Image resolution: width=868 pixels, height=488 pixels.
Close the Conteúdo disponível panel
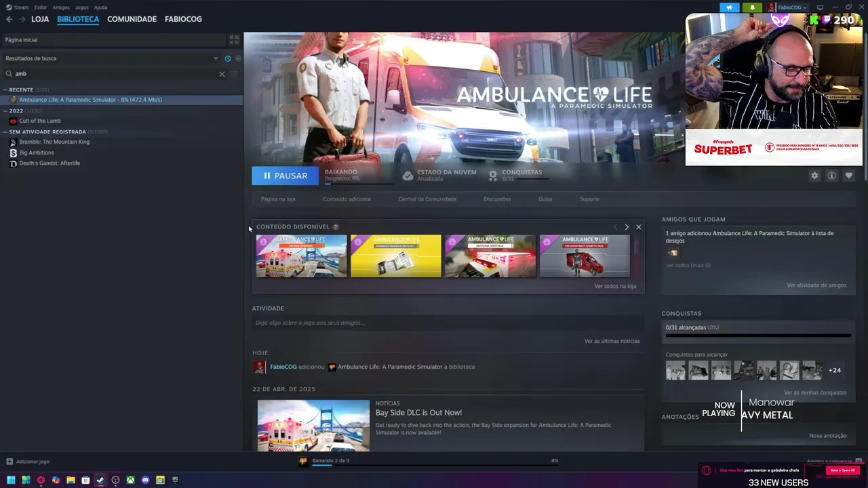coord(638,227)
